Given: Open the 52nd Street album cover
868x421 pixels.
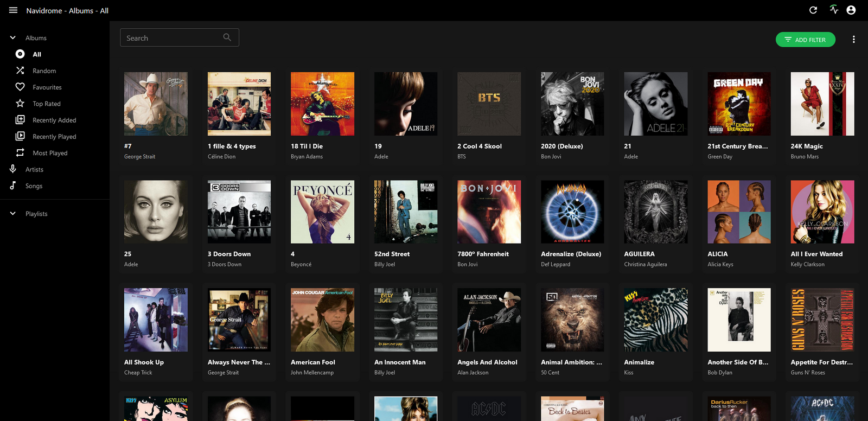Looking at the screenshot, I should (x=406, y=212).
